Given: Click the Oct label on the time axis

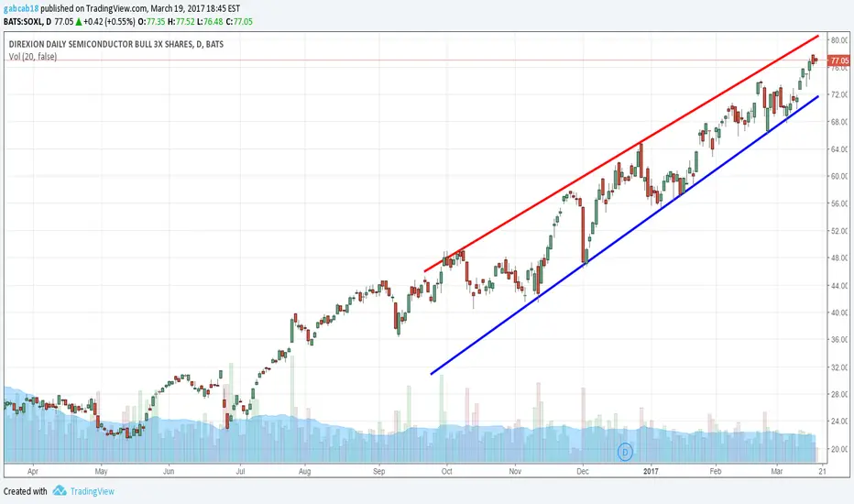Looking at the screenshot, I should point(446,471).
